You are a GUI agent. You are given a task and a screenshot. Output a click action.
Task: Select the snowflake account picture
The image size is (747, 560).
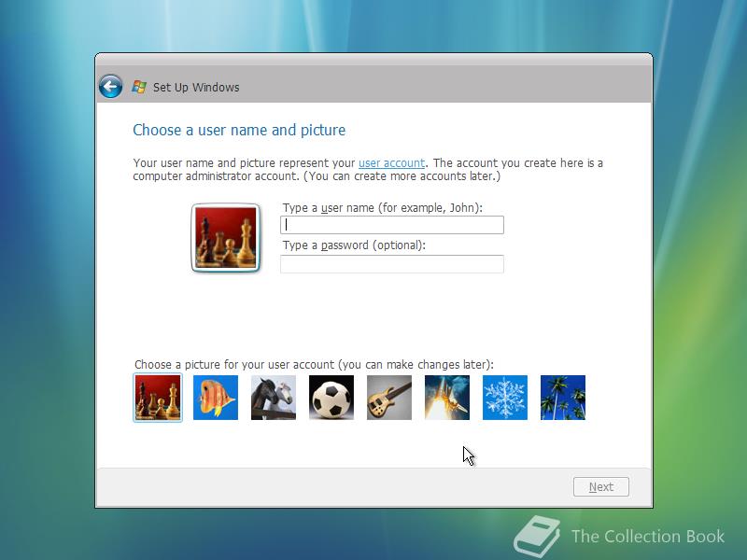pos(505,398)
